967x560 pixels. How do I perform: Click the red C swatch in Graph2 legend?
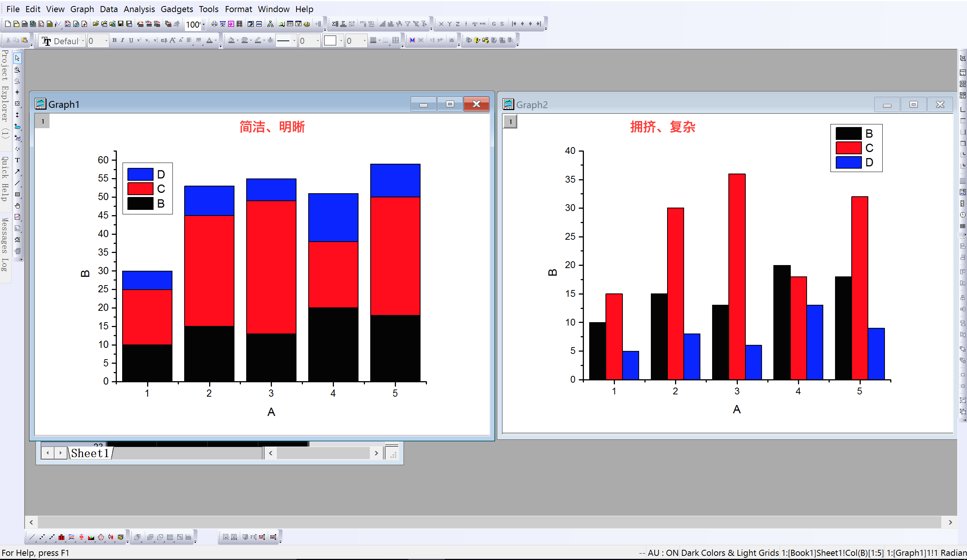coord(848,148)
